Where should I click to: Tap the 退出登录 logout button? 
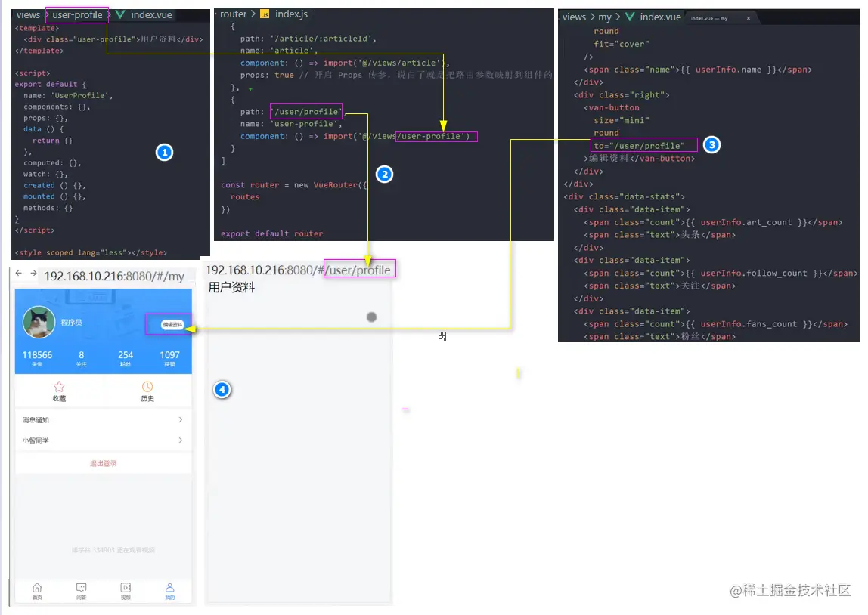103,463
